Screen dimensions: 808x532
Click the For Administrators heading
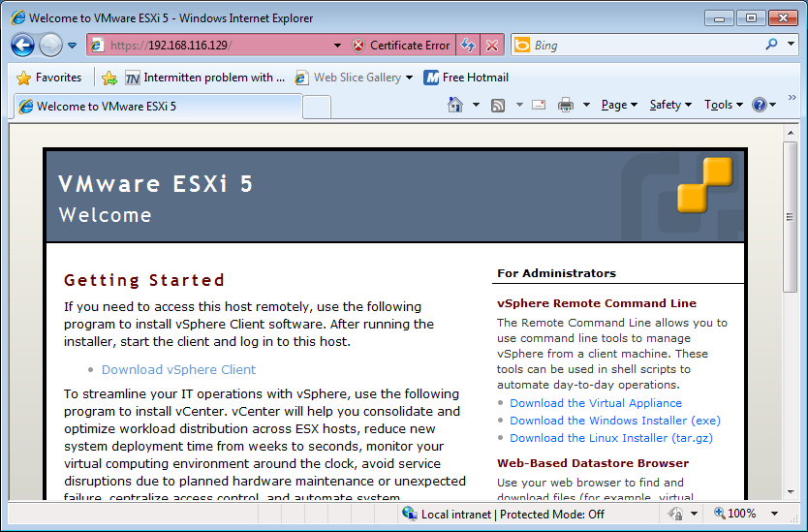[556, 273]
